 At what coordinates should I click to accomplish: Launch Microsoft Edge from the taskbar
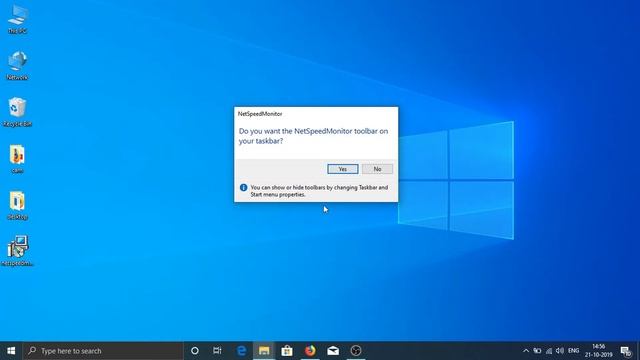242,351
